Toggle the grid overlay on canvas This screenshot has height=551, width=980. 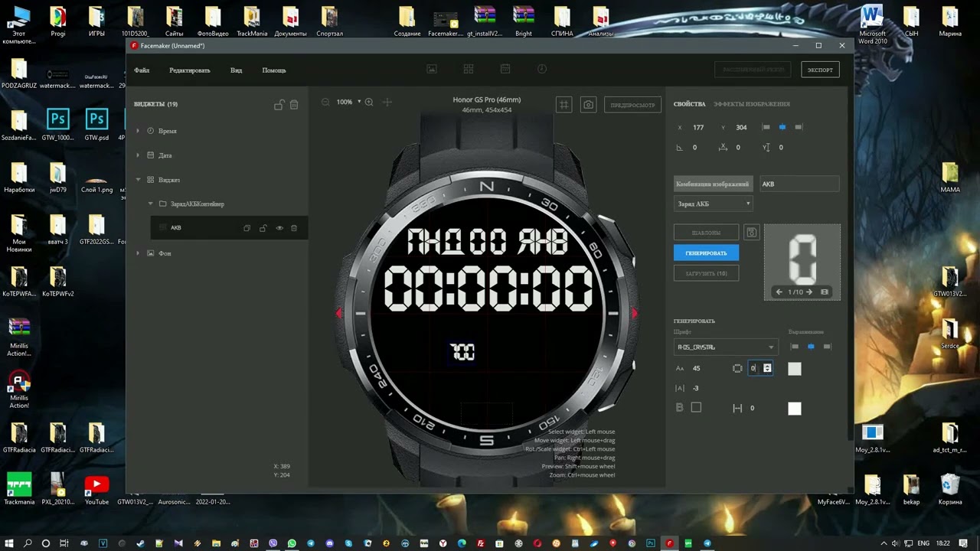tap(564, 105)
